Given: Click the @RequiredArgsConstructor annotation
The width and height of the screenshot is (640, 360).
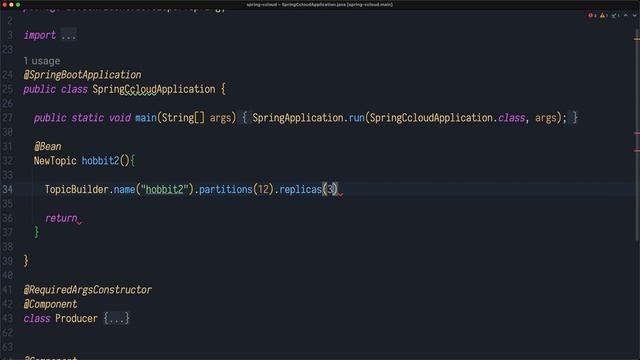Looking at the screenshot, I should (88, 290).
